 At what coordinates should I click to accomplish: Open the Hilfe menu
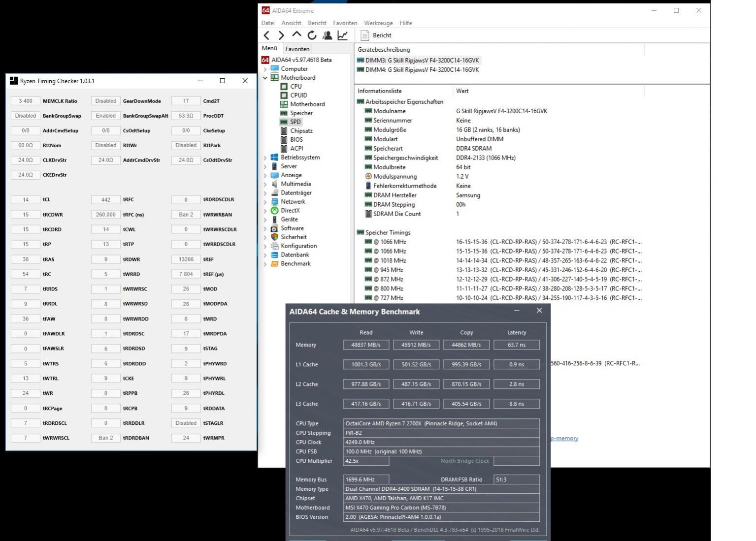click(406, 23)
